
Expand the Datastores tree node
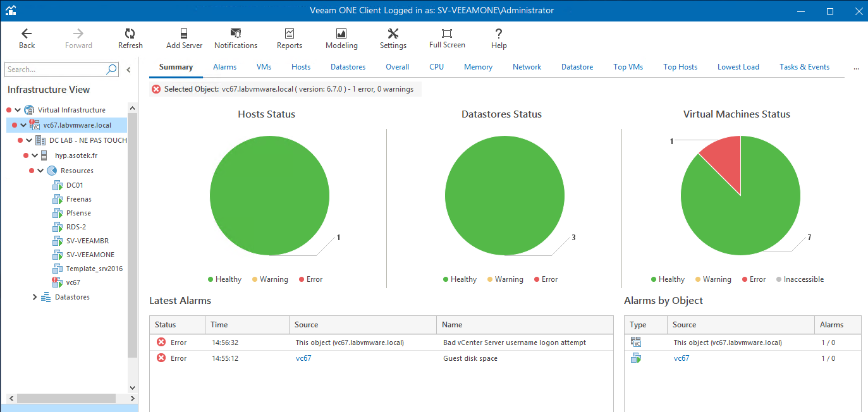35,297
